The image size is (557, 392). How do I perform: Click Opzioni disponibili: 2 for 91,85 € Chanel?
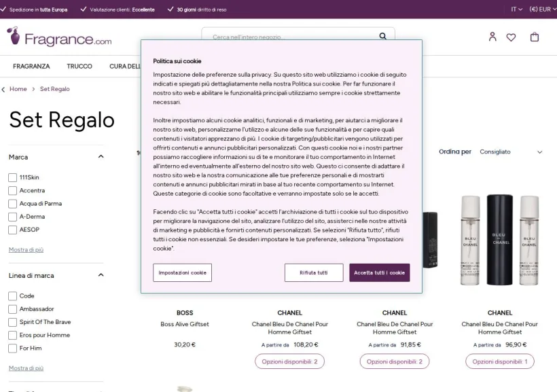point(394,361)
